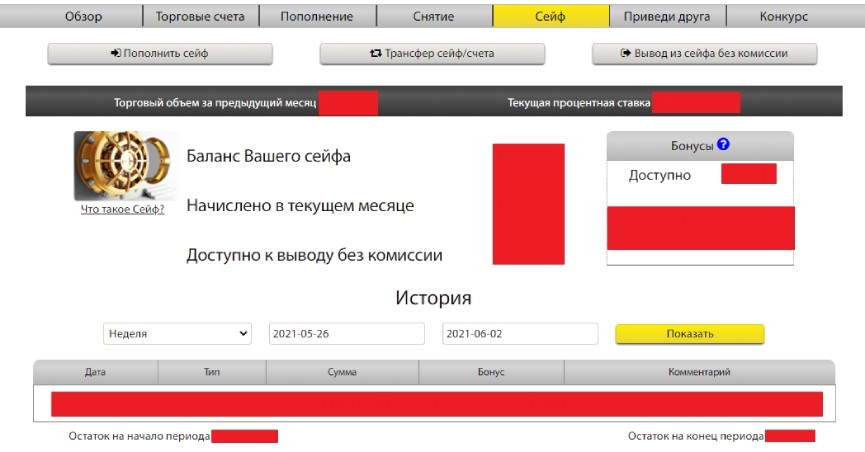The image size is (865, 452).
Task: Click the start date field 2021-05-26
Action: [347, 333]
